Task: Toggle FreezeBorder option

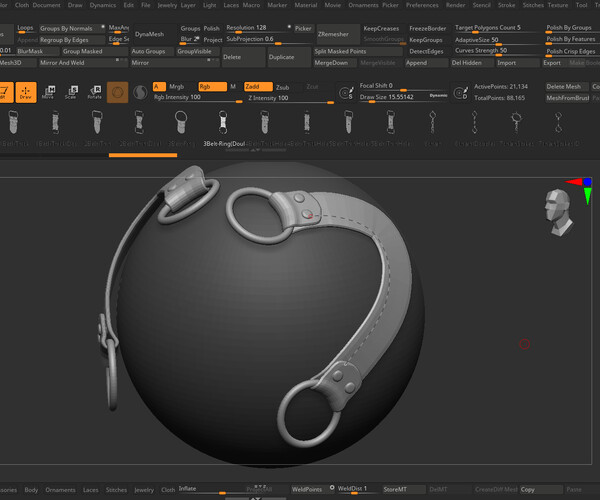Action: (427, 29)
